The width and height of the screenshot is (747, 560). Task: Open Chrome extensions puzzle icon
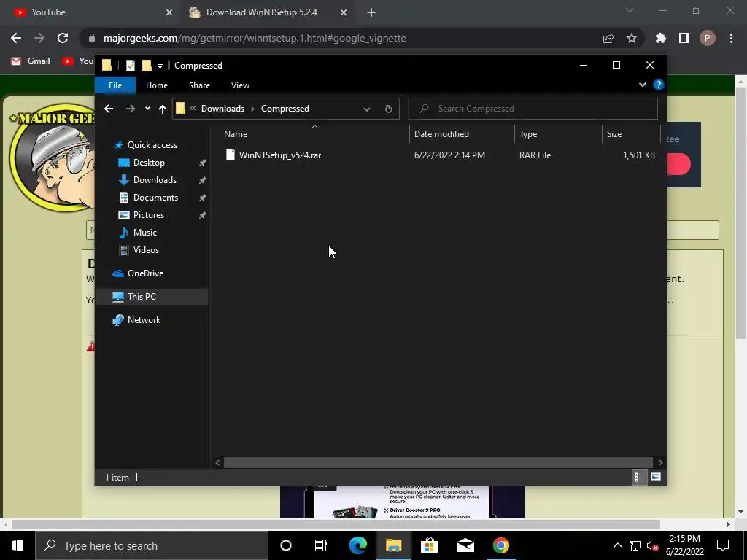(661, 38)
